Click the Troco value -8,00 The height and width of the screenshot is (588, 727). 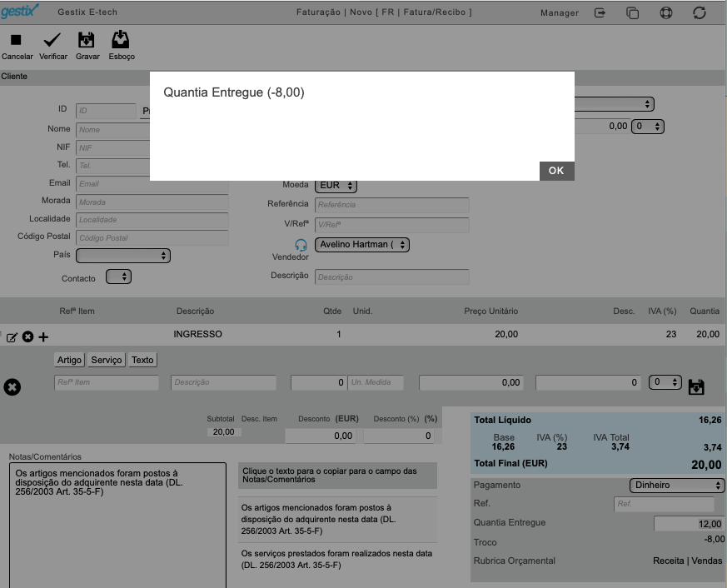(x=714, y=539)
